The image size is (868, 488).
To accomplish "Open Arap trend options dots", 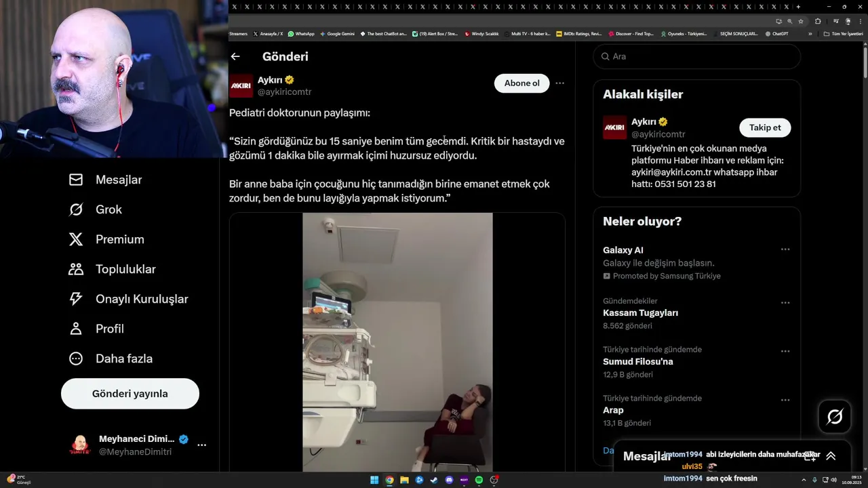I will click(785, 400).
